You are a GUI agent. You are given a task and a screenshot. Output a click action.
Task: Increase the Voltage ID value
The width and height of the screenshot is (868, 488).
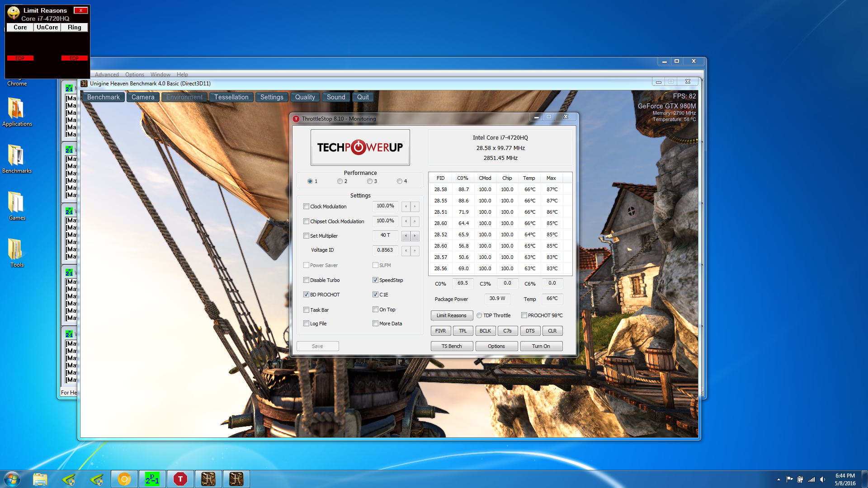coord(415,250)
